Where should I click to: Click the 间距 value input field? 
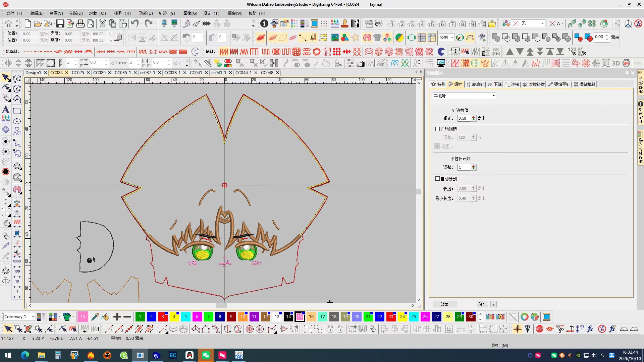tap(464, 118)
